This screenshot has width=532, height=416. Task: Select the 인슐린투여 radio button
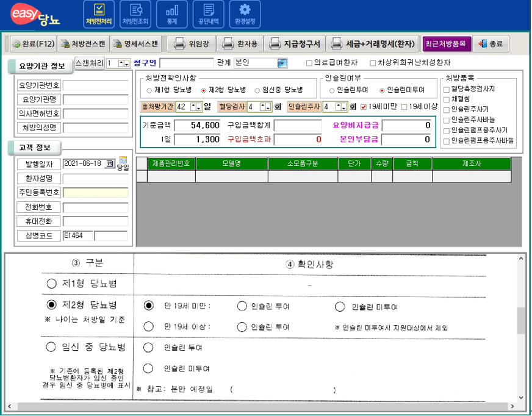(332, 91)
